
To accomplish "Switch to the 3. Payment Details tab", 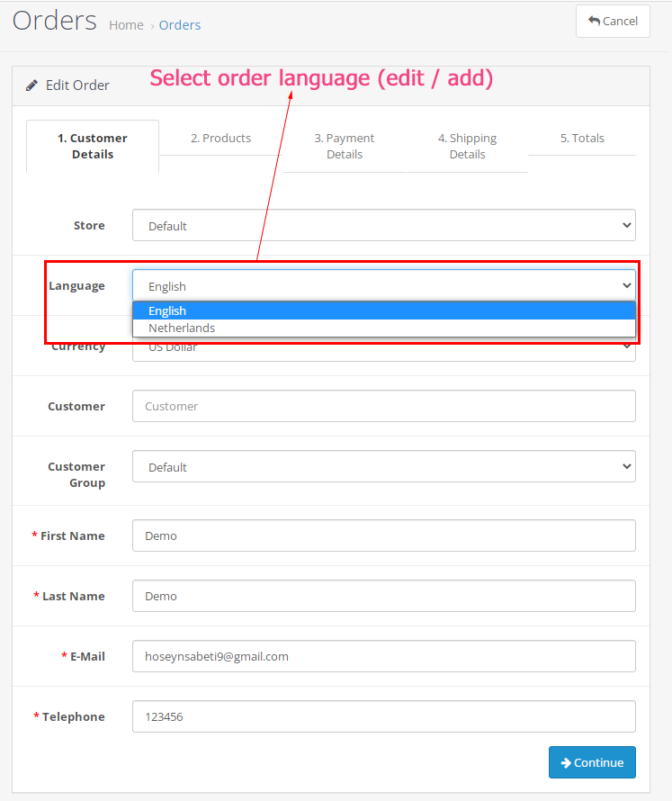I will click(x=345, y=146).
